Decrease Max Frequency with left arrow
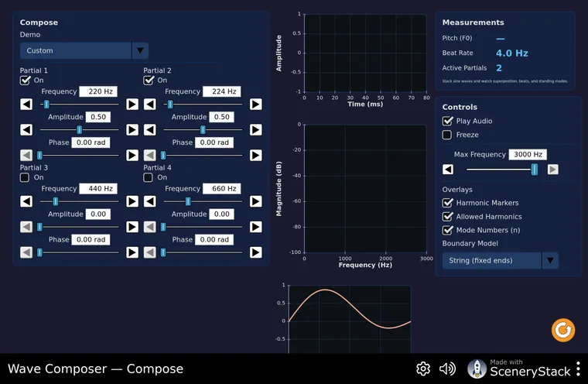This screenshot has width=588, height=384. point(448,170)
